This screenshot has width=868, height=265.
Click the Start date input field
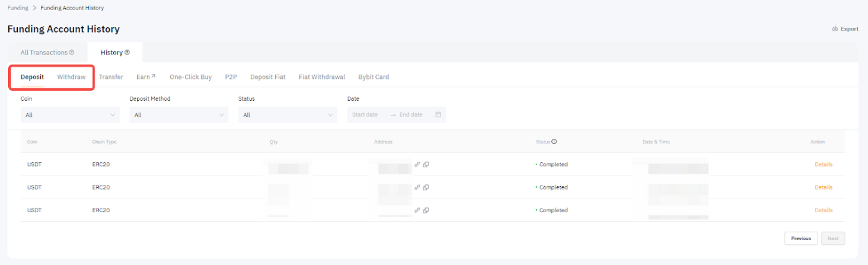365,115
